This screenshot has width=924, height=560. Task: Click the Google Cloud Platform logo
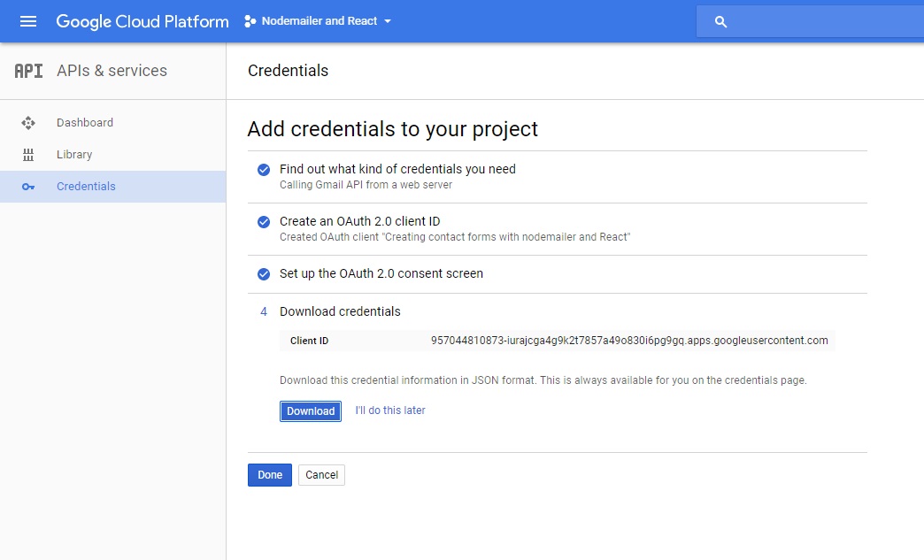coord(142,21)
